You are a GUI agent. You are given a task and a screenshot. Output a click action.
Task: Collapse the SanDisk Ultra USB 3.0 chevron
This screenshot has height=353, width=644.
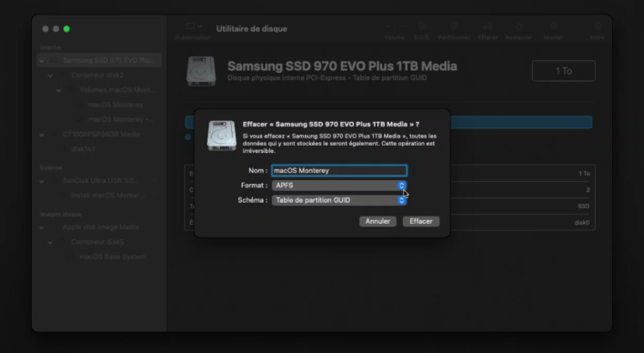point(42,181)
